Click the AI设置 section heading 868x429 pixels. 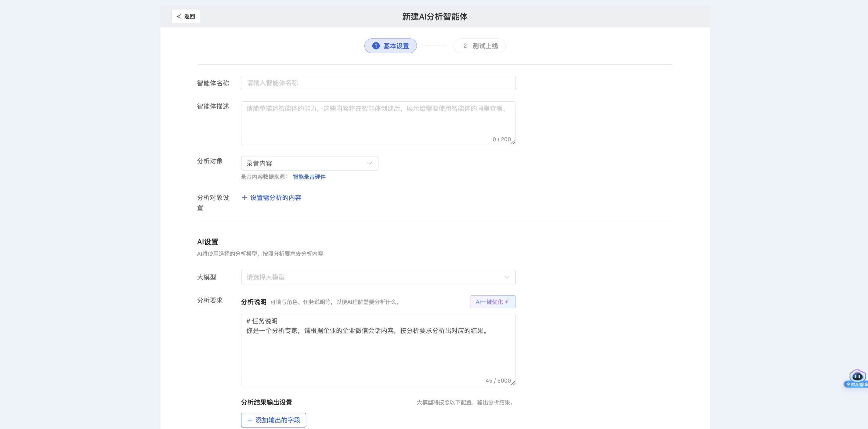208,242
